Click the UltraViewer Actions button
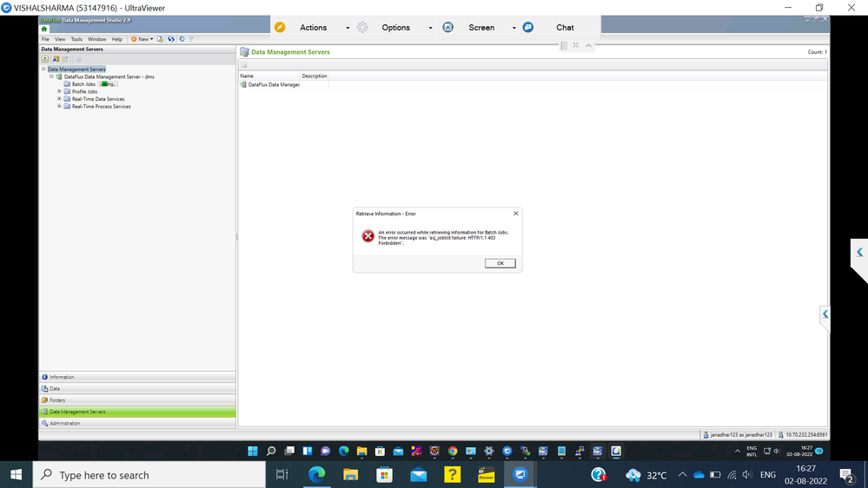 tap(313, 28)
